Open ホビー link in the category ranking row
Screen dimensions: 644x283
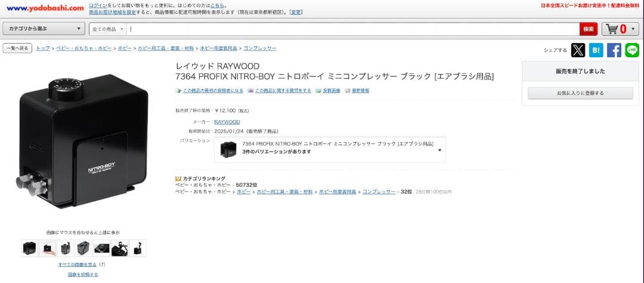(243, 192)
